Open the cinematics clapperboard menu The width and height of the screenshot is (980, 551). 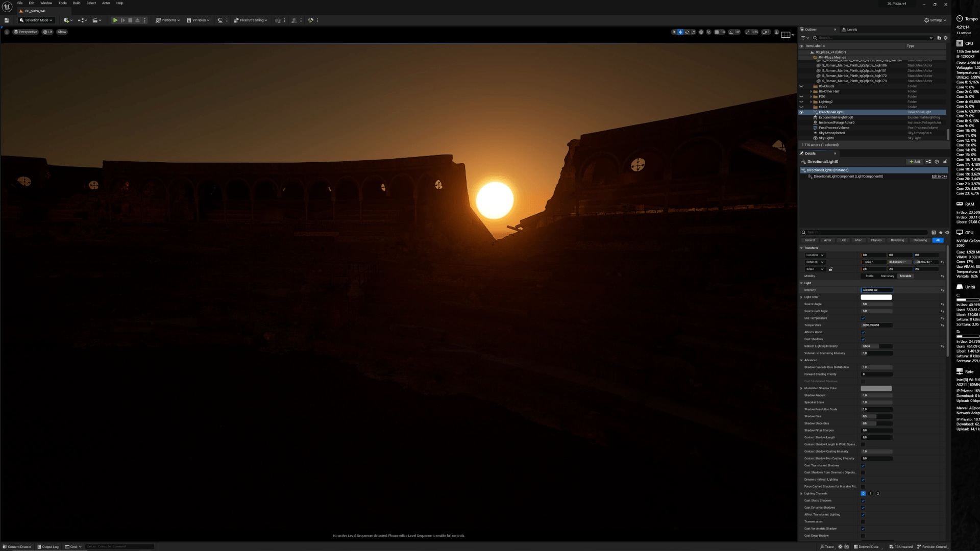click(x=95, y=20)
